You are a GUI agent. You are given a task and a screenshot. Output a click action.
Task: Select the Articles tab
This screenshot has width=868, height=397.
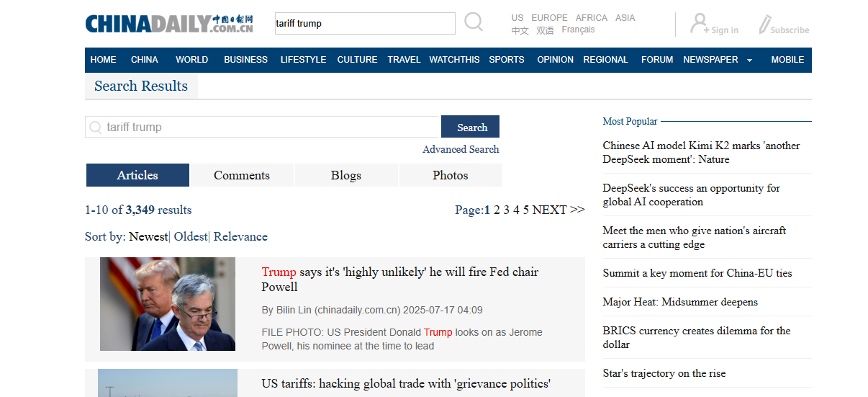tap(137, 175)
